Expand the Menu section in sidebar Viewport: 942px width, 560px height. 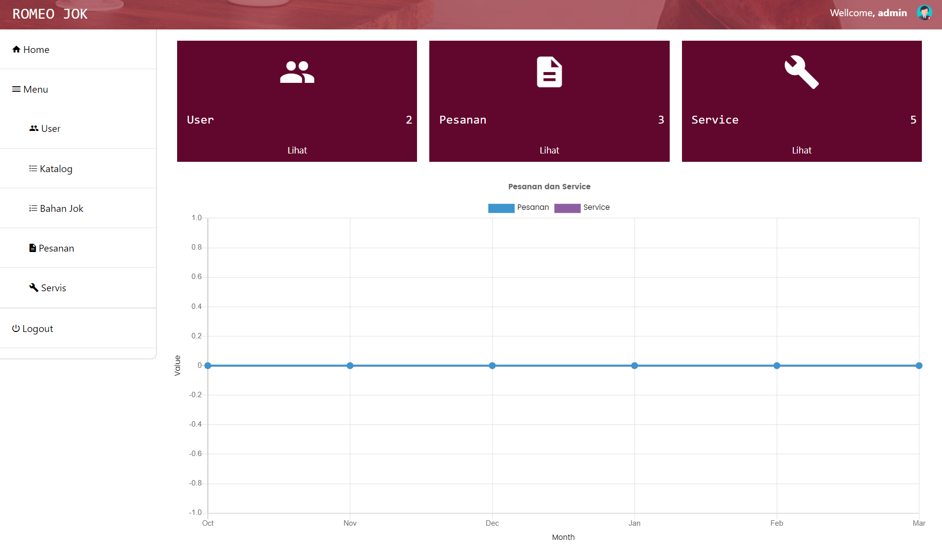[x=36, y=89]
